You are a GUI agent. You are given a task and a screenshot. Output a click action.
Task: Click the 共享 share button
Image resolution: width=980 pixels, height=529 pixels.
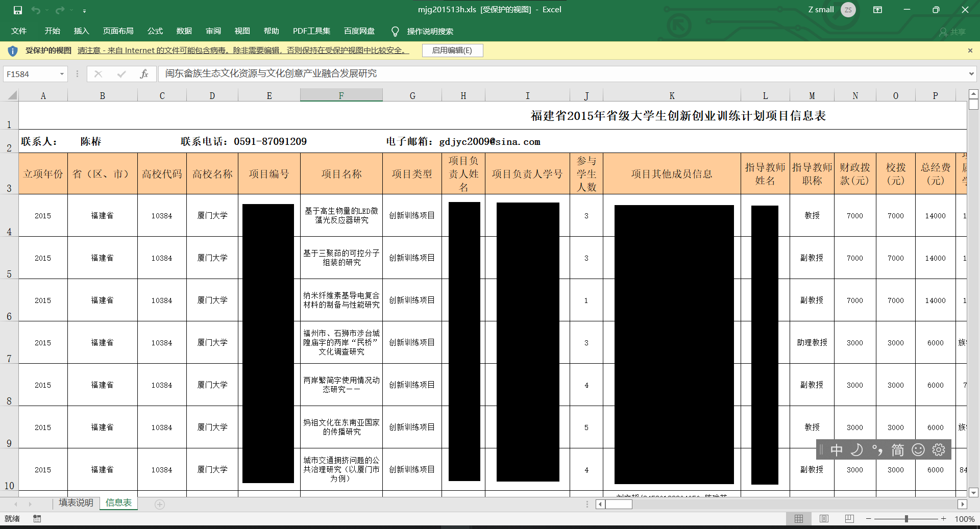click(952, 32)
